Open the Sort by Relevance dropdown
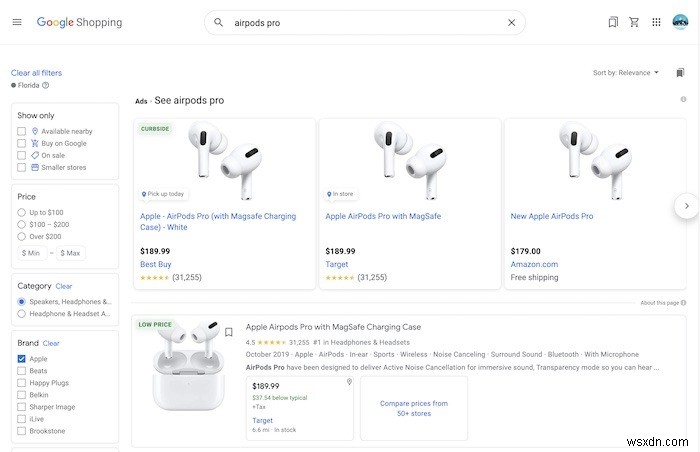This screenshot has height=452, width=700. click(627, 73)
